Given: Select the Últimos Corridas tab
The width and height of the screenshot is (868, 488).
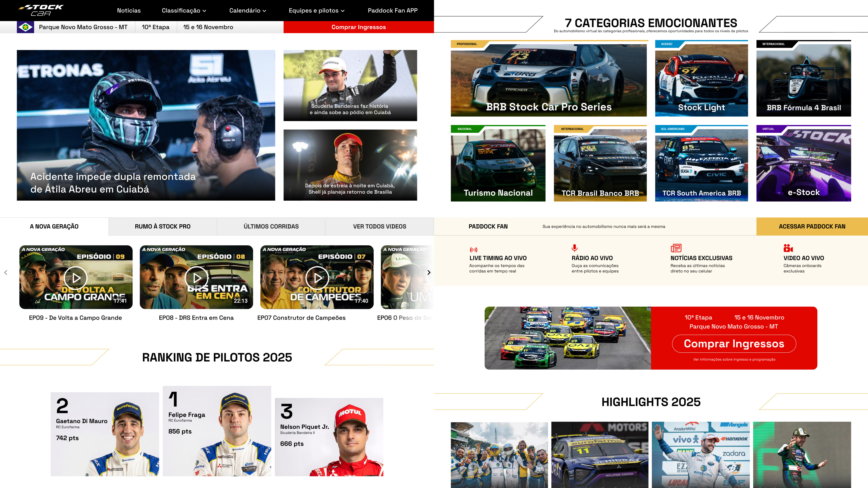Looking at the screenshot, I should tap(271, 226).
